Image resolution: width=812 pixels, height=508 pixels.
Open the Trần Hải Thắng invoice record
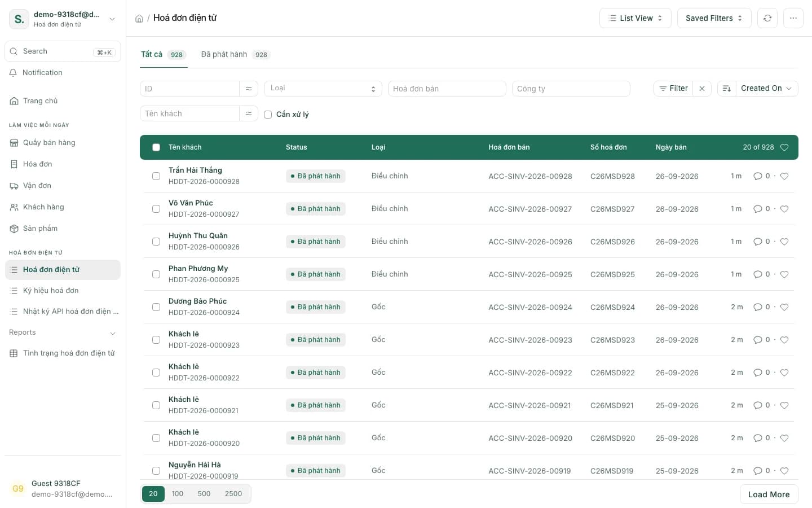[195, 170]
